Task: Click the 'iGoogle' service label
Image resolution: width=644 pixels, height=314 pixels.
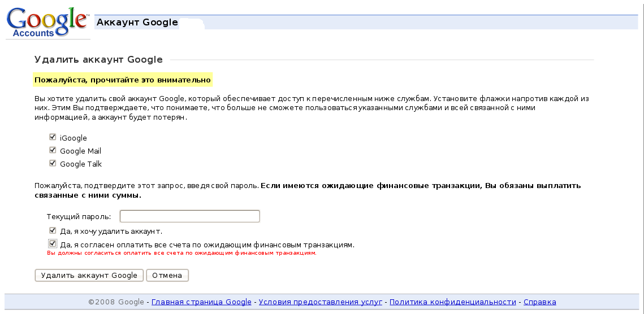Action: [x=74, y=138]
